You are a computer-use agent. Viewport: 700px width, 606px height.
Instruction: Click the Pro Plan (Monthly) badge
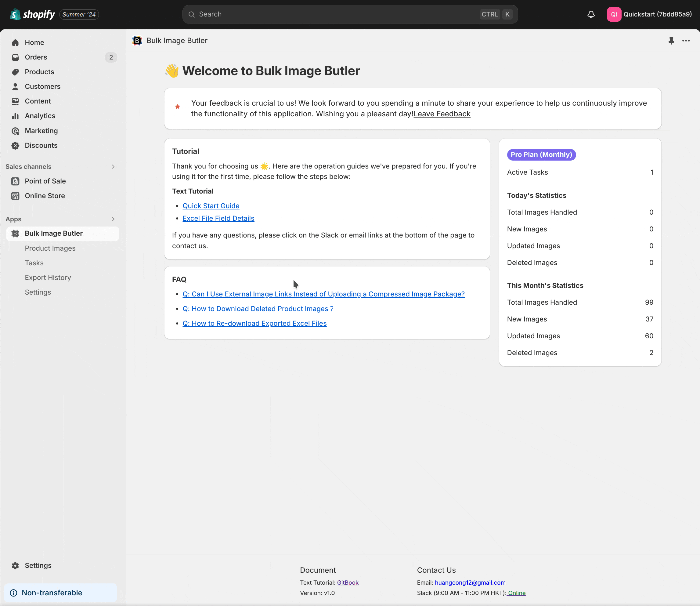coord(541,154)
